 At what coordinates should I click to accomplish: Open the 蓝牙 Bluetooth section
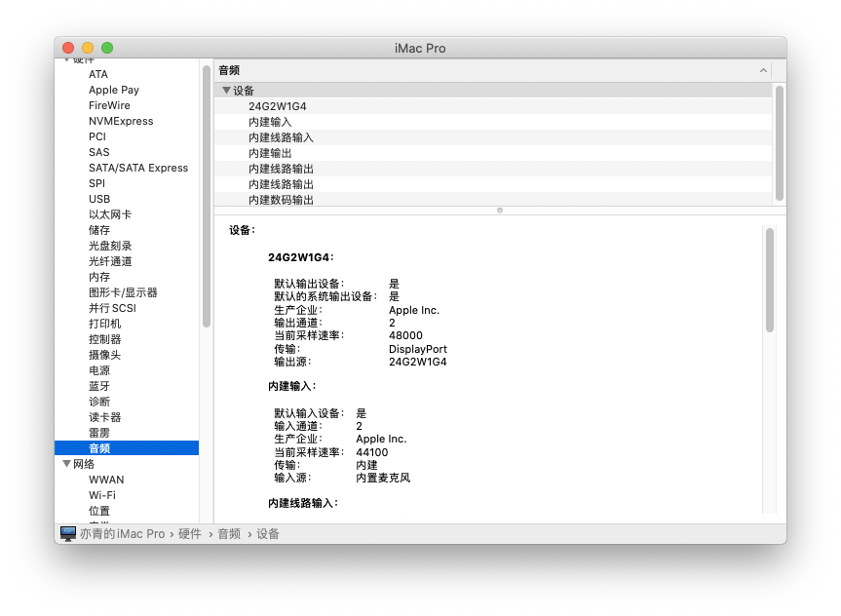click(x=99, y=385)
